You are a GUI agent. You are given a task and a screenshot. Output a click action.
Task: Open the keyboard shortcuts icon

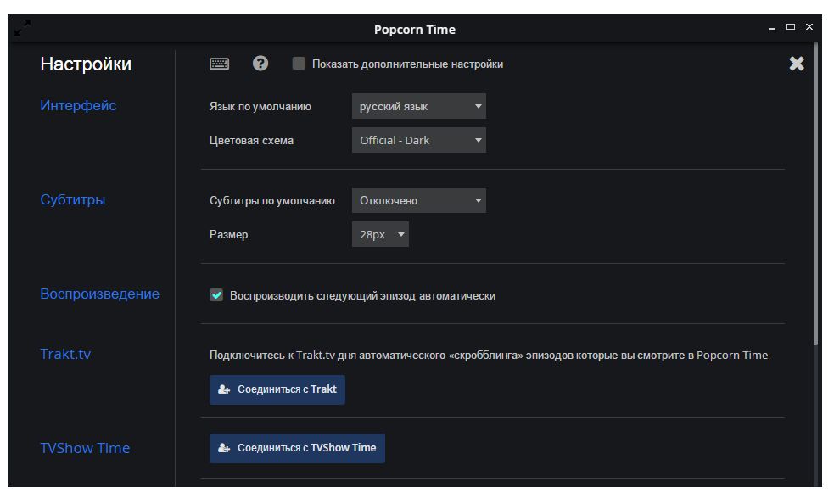(x=219, y=64)
